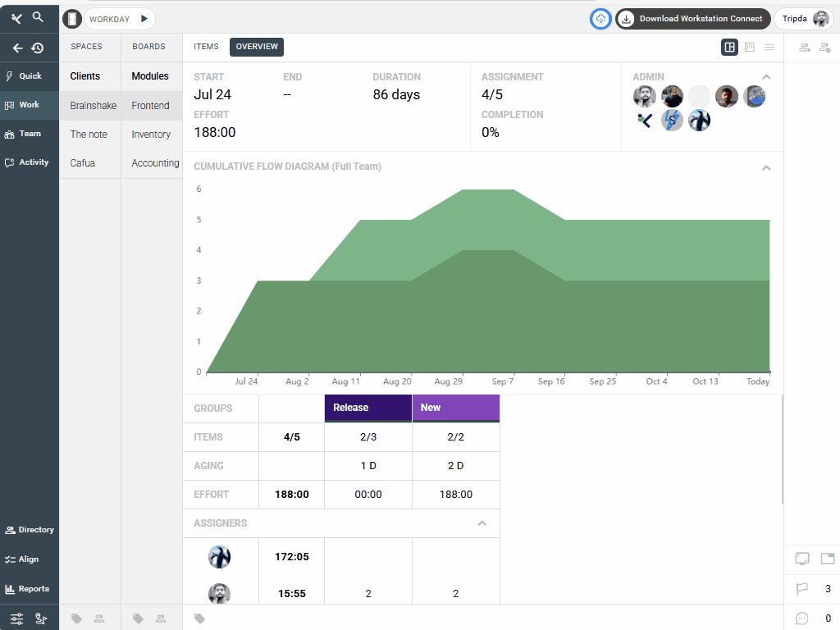Switch to the Items tab

click(206, 47)
